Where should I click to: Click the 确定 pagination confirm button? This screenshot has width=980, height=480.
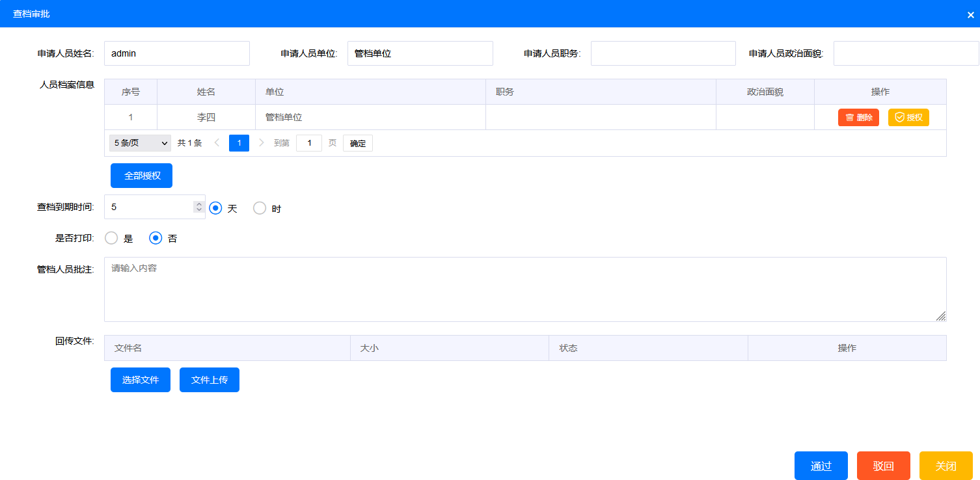coord(358,143)
